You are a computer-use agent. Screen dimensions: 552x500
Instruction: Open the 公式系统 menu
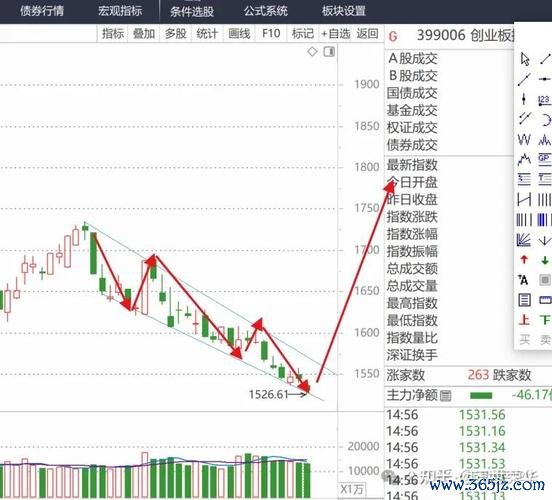tap(266, 11)
